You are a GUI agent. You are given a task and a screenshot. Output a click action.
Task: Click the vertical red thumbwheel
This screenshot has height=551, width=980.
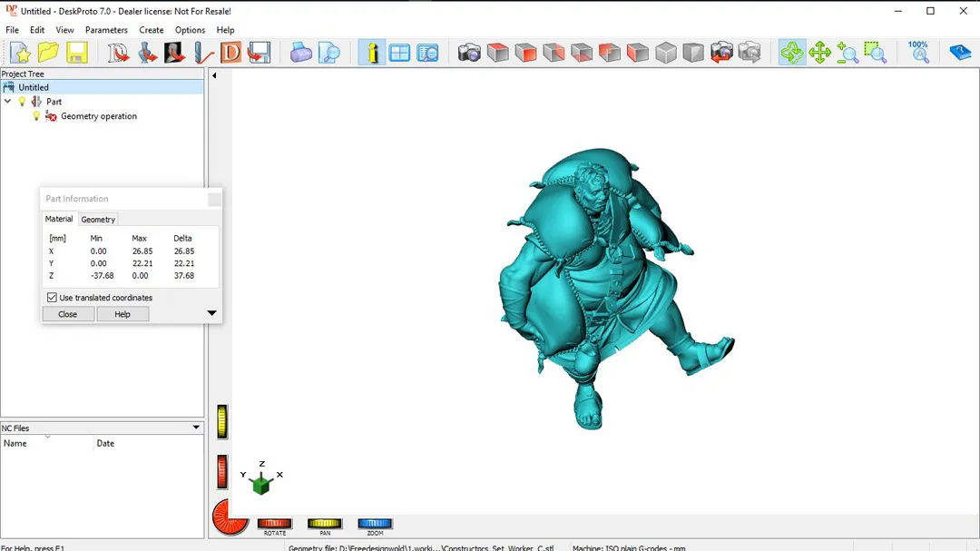pos(222,472)
